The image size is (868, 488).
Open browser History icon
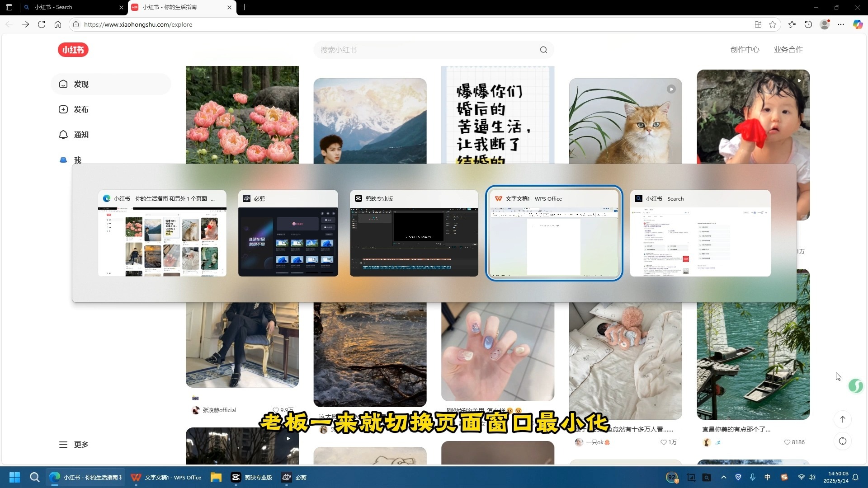808,24
